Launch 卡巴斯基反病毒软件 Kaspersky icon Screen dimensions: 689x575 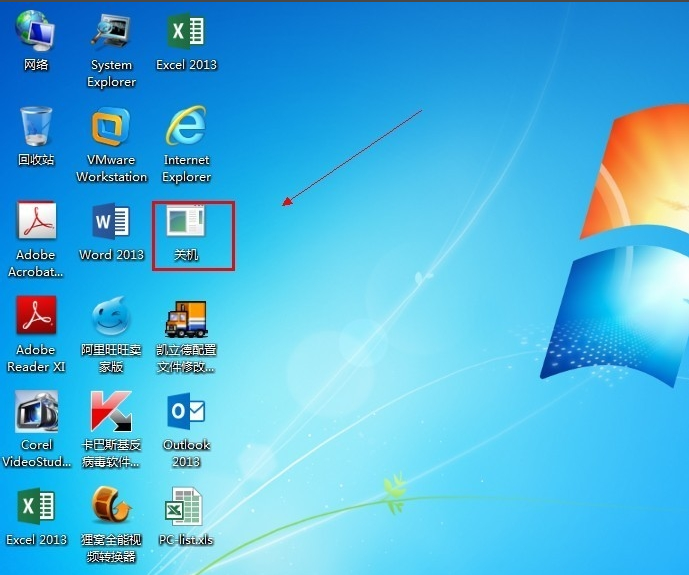[111, 413]
